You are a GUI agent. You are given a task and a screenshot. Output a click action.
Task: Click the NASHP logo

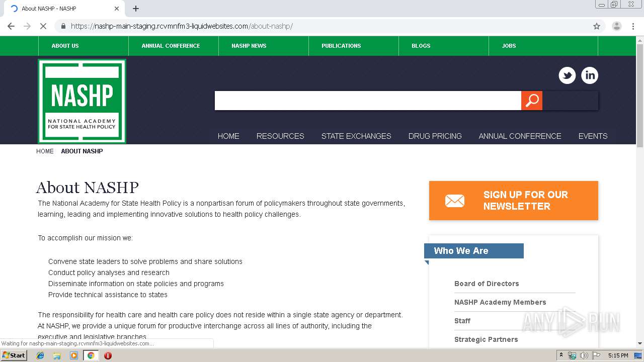pyautogui.click(x=82, y=102)
